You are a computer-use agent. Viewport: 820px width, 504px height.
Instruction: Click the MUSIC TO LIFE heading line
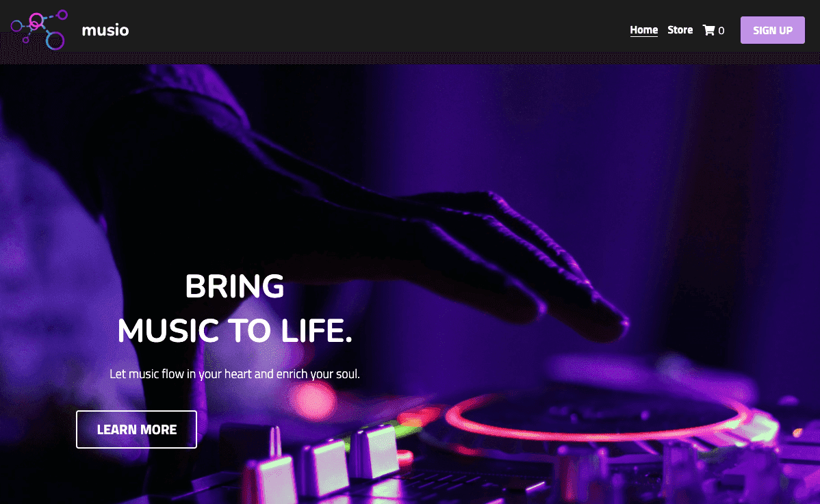(x=235, y=330)
